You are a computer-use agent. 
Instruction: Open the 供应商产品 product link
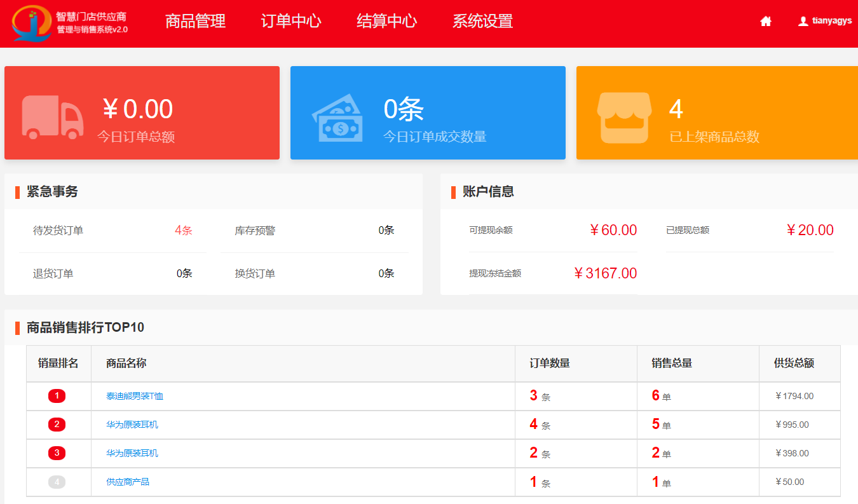pyautogui.click(x=128, y=482)
